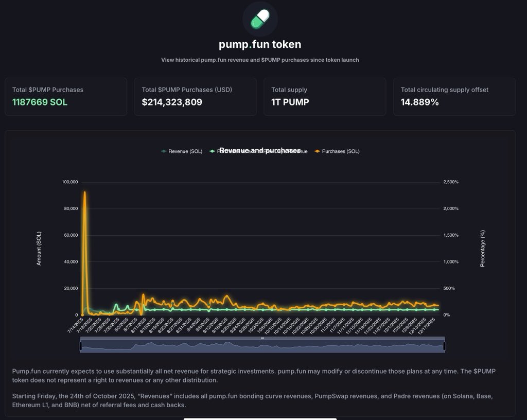The height and width of the screenshot is (420, 527).
Task: Click the 2,000% right axis label
Action: point(451,208)
